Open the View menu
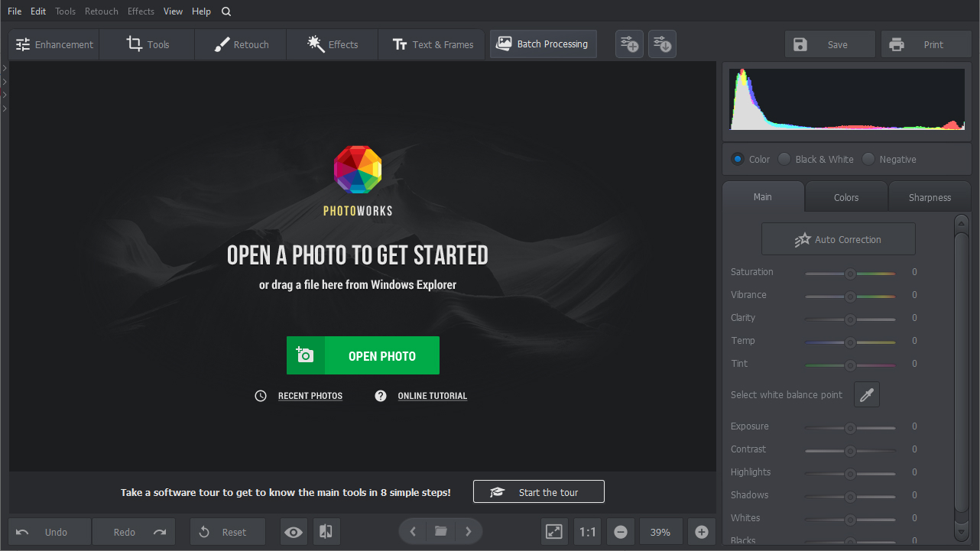 click(x=174, y=11)
